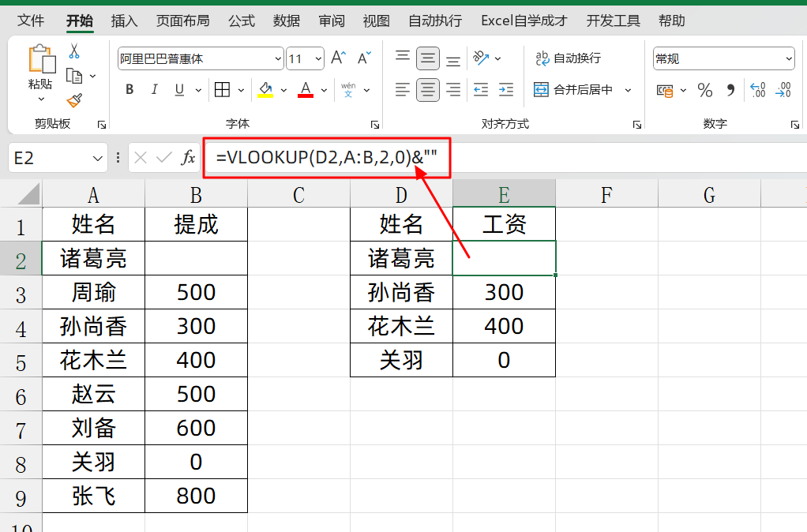This screenshot has height=532, width=807.
Task: Click accounting number format icon
Action: click(665, 91)
